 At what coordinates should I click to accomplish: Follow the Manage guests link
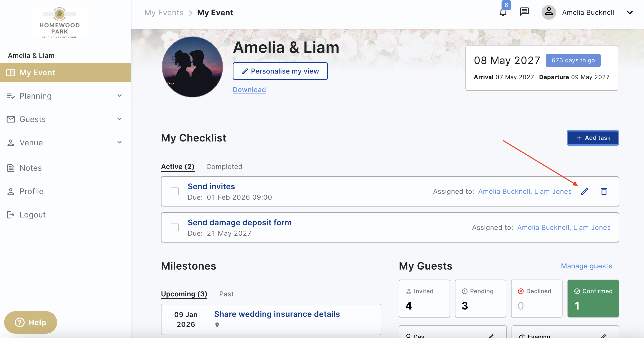coord(586,266)
